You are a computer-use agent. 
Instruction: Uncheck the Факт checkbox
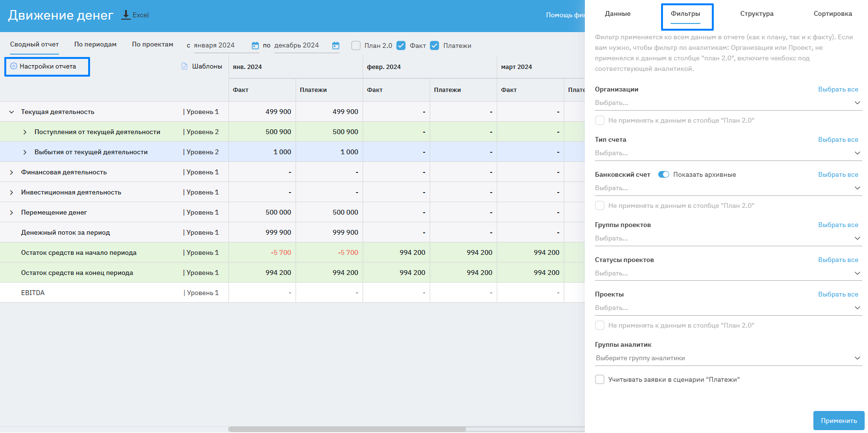(401, 46)
